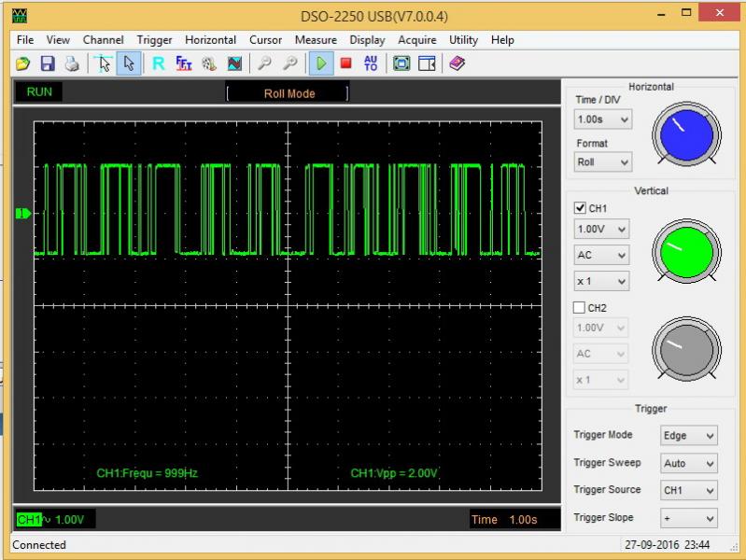The height and width of the screenshot is (560, 746).
Task: Select the arrow pointer tool
Action: 129,63
